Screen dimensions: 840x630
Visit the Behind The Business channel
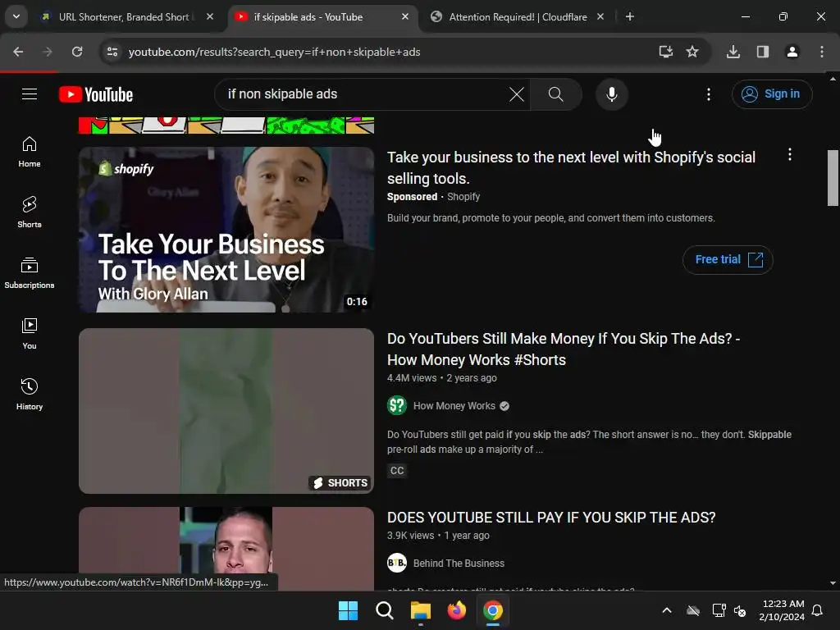coord(459,564)
